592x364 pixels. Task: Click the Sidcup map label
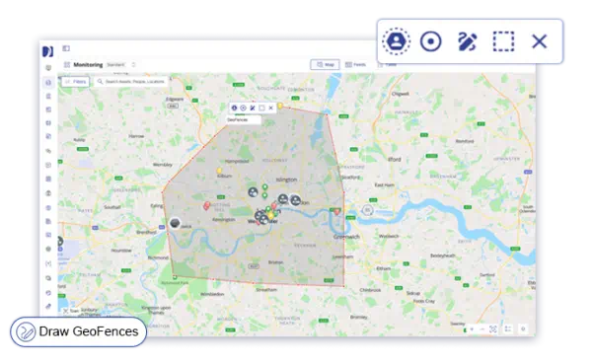pyautogui.click(x=413, y=293)
